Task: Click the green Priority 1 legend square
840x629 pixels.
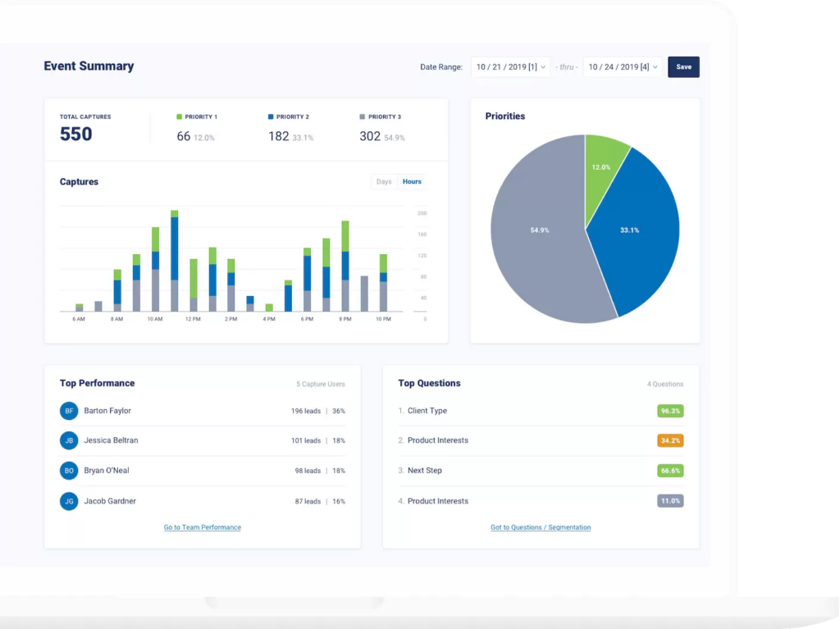Action: coord(179,116)
